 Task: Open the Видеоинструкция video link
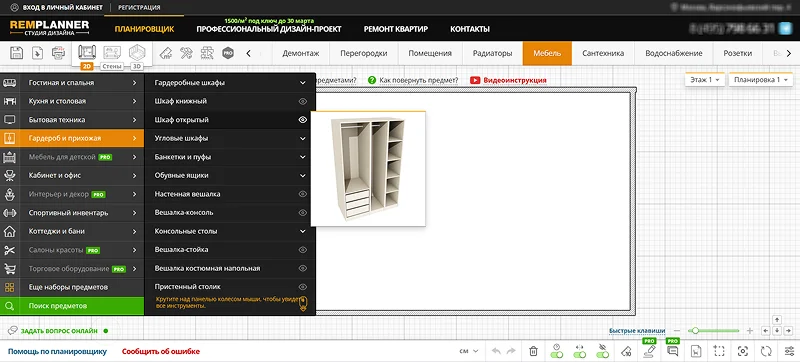[508, 80]
